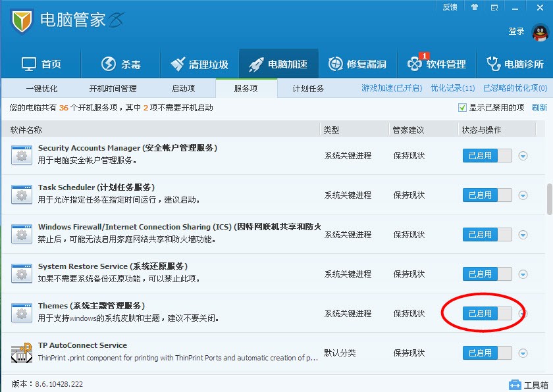Open 游戏加速(已开启) link
This screenshot has height=392, width=553.
(x=392, y=88)
